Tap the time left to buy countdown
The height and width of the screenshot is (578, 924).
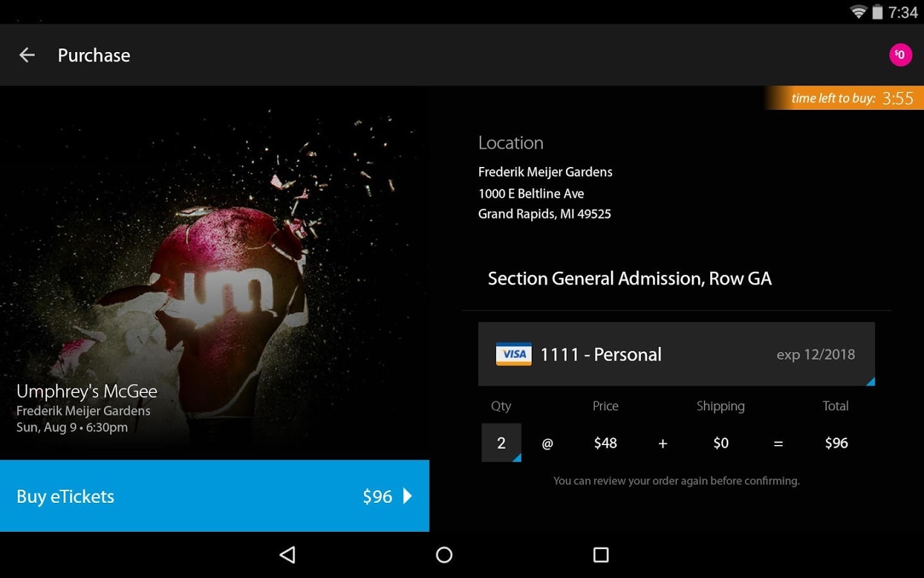[x=844, y=98]
